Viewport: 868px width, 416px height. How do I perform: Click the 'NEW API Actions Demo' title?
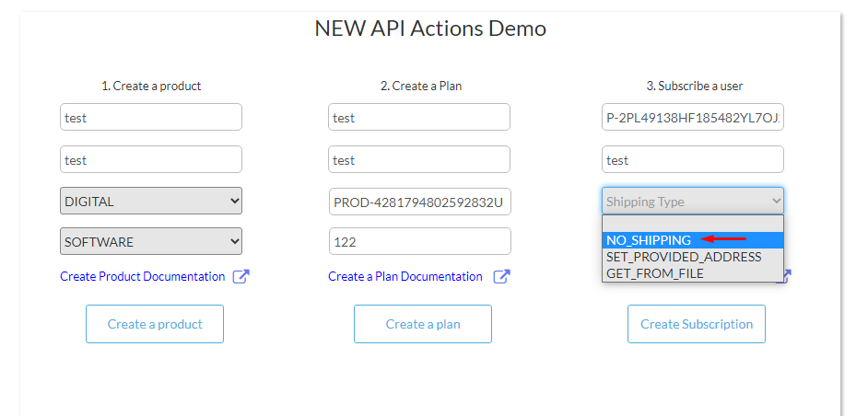pos(430,29)
